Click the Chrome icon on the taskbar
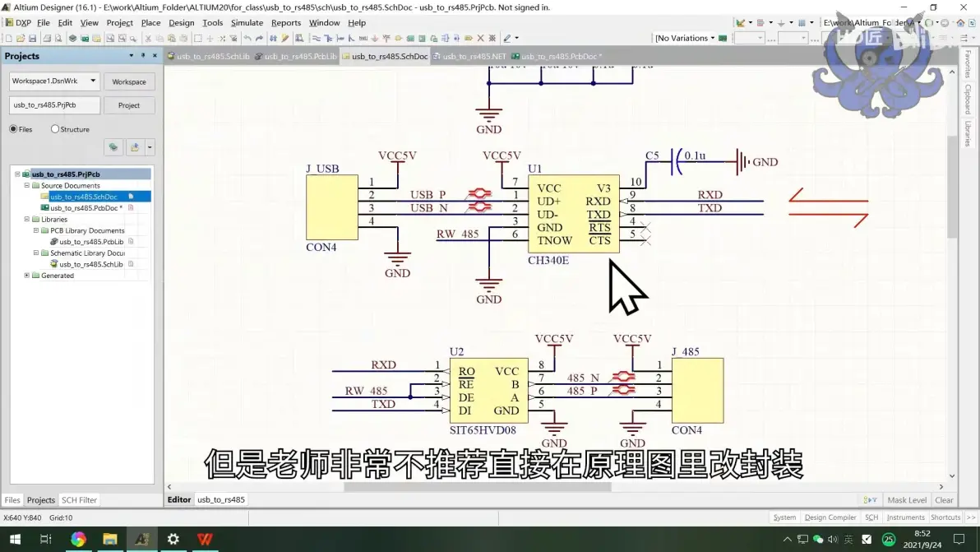Image resolution: width=980 pixels, height=552 pixels. click(78, 539)
